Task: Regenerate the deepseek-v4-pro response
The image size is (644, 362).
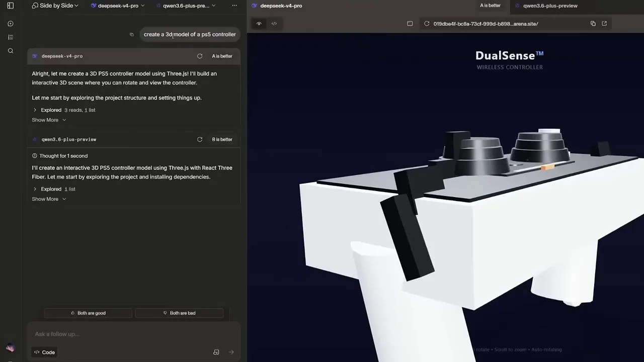Action: click(x=200, y=56)
